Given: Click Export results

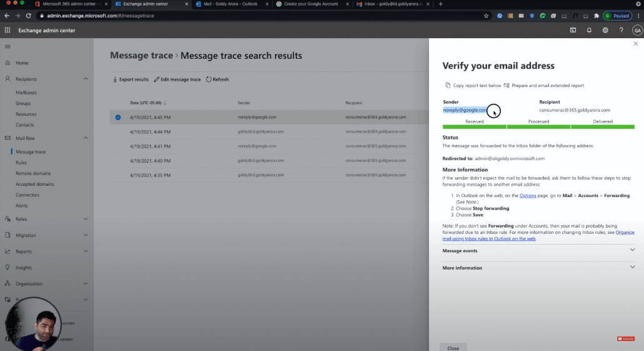Looking at the screenshot, I should click(x=131, y=79).
